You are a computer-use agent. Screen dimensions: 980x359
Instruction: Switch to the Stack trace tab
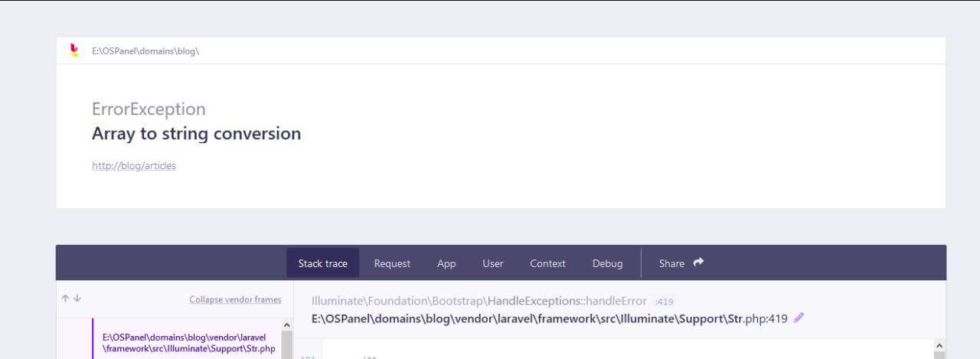323,263
